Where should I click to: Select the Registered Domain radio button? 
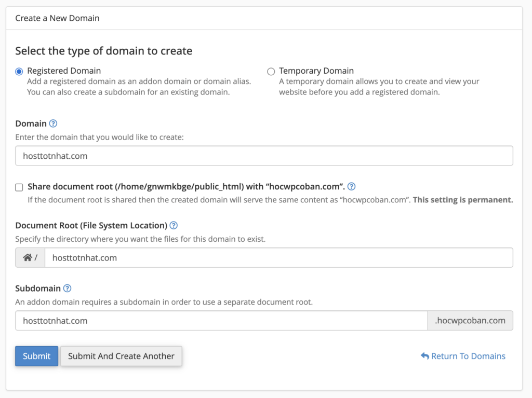click(19, 71)
